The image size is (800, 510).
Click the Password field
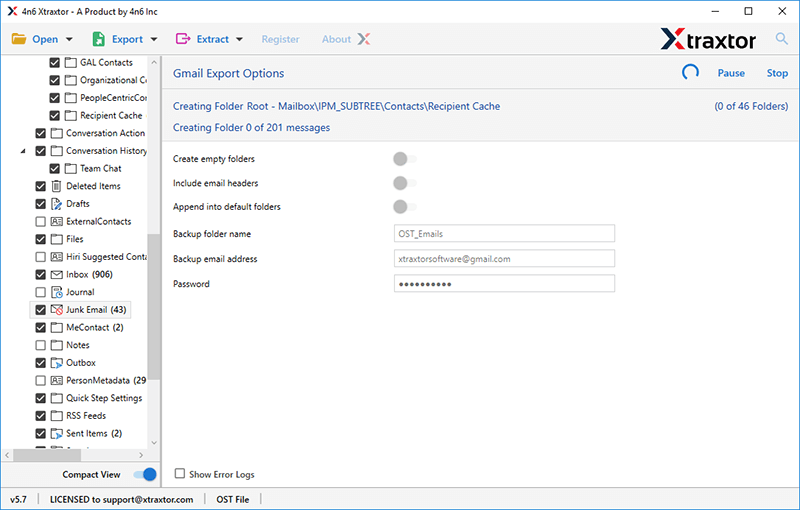click(504, 284)
